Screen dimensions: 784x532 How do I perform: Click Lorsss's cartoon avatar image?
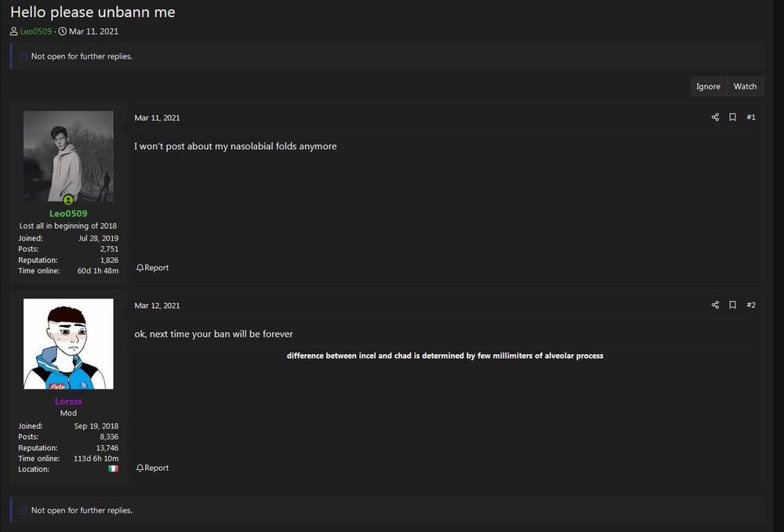tap(68, 344)
